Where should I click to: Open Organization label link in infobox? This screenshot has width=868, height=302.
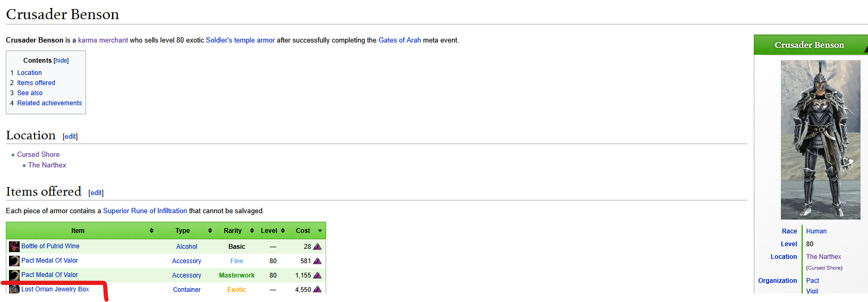coord(778,281)
